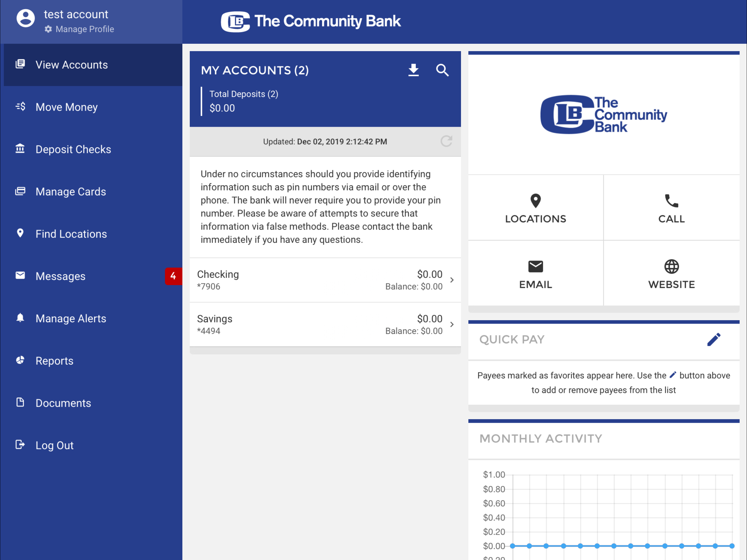Click the user profile avatar icon
This screenshot has width=747, height=560.
[x=26, y=18]
